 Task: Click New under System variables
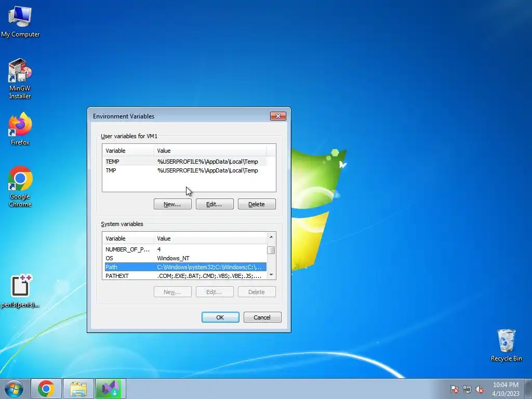pos(172,292)
